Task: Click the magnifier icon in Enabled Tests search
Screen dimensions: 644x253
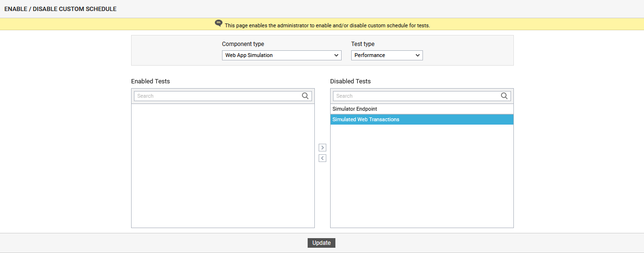Action: 305,96
